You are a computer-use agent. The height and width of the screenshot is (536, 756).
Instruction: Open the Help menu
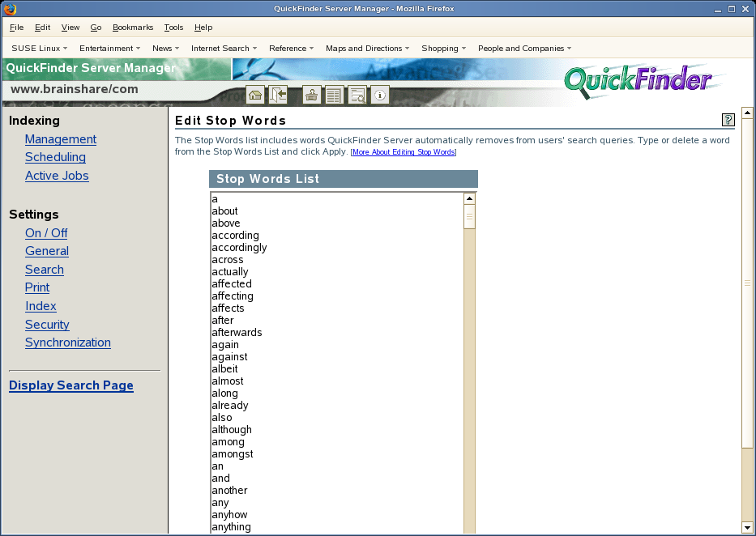pos(203,28)
